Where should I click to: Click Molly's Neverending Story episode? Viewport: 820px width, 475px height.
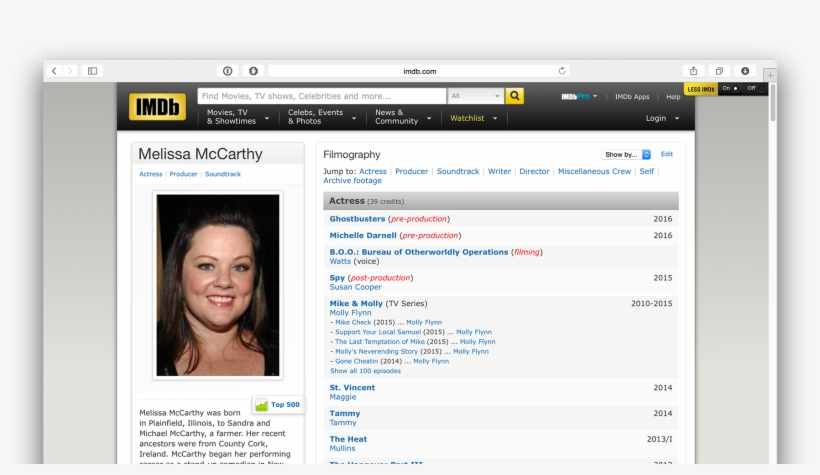tap(377, 352)
